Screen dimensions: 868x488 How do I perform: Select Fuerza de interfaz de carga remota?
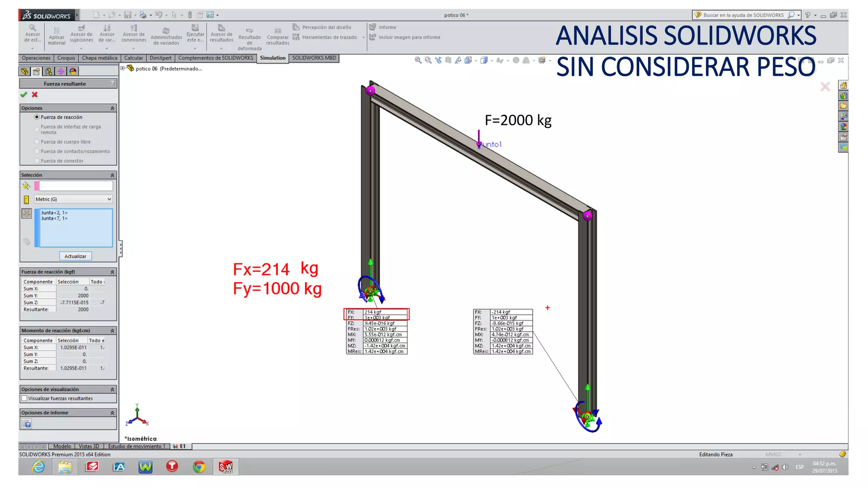click(x=37, y=129)
